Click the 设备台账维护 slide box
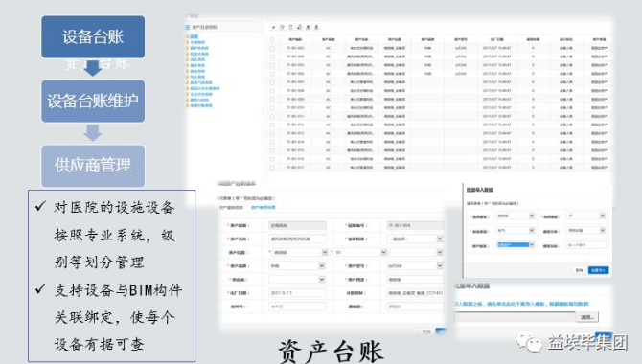 pos(93,102)
